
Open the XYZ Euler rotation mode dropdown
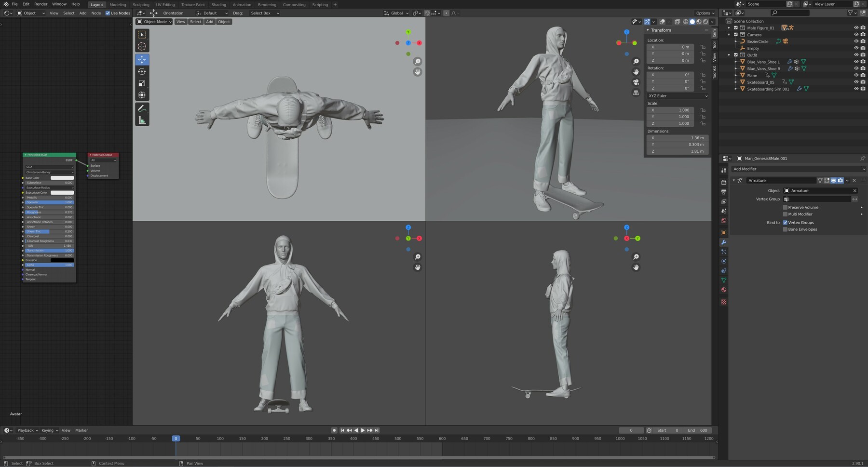[x=678, y=96]
